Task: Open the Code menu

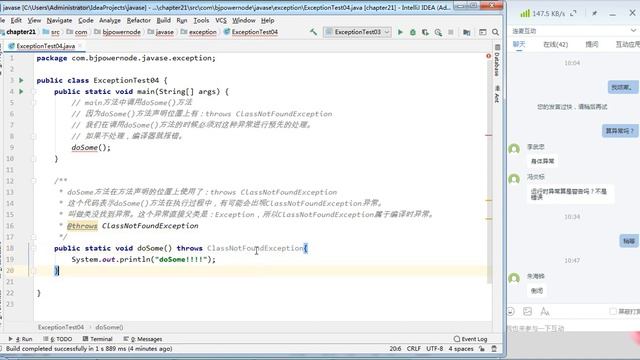Action: click(x=86, y=20)
